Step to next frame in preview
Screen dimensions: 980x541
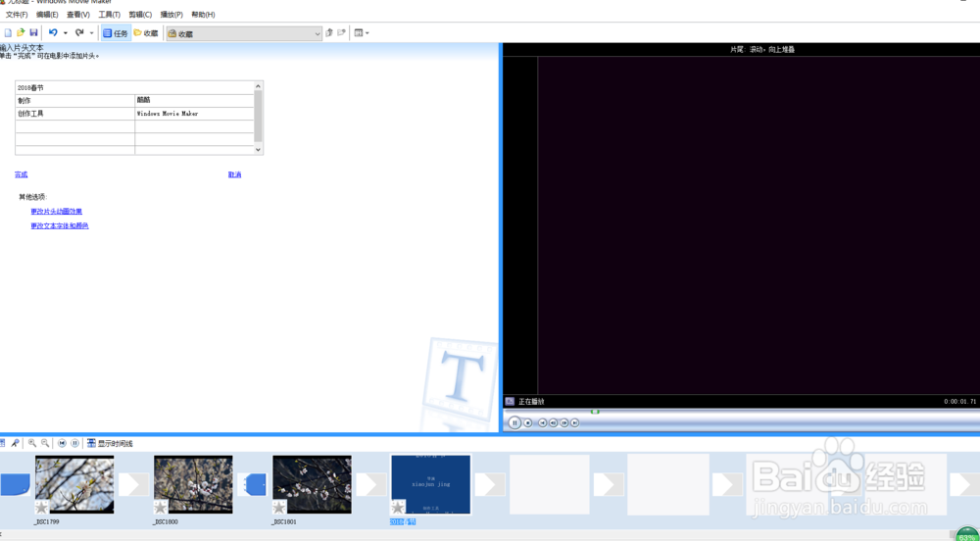(x=563, y=423)
